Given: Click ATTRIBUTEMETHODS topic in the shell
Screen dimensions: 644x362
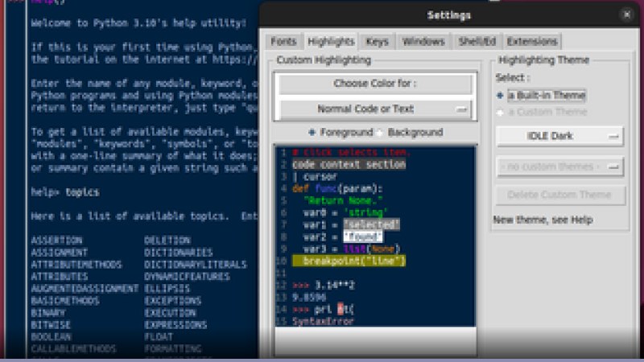Looking at the screenshot, I should tap(76, 265).
